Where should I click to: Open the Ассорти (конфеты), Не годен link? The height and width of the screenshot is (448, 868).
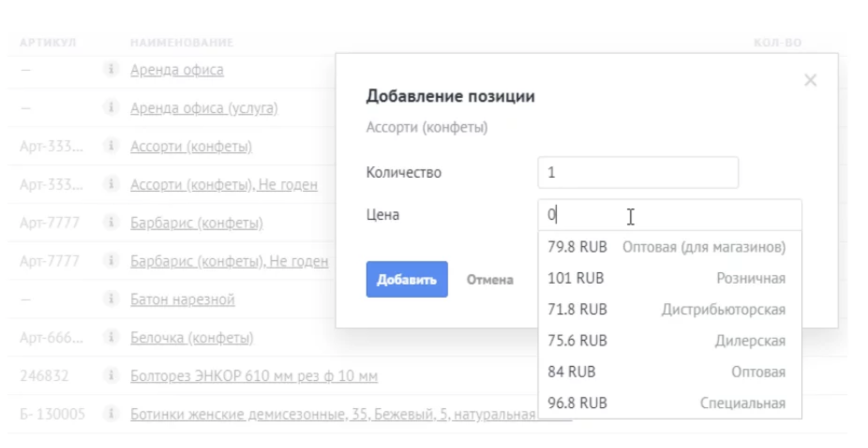pos(224,184)
